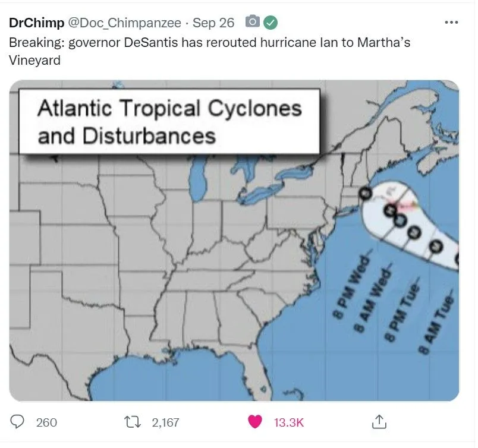Click the 260 replies count
The image size is (478, 448).
click(46, 422)
